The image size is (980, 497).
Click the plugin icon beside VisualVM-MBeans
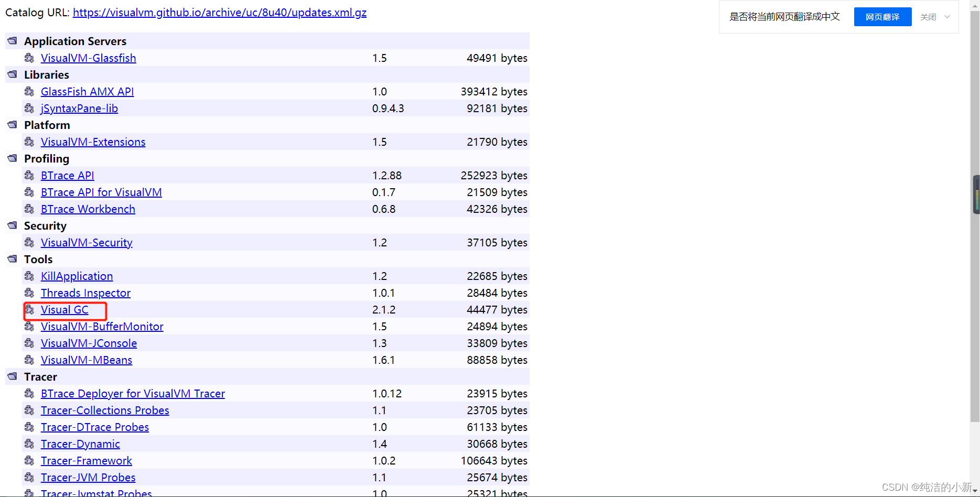[29, 360]
